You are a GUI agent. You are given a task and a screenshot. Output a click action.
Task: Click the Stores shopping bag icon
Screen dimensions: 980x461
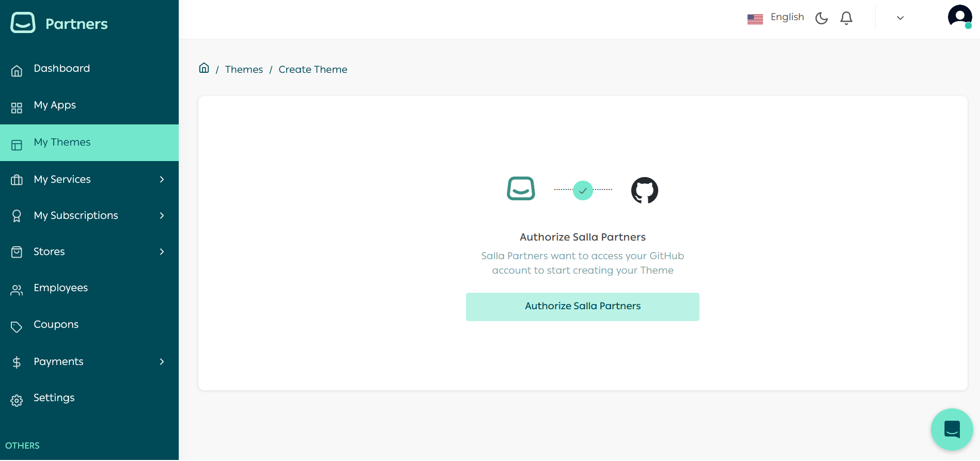(17, 252)
